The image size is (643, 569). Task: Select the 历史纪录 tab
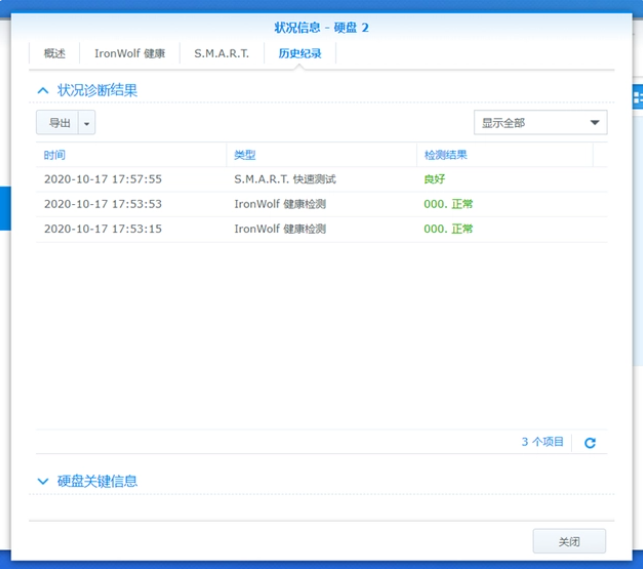[300, 54]
